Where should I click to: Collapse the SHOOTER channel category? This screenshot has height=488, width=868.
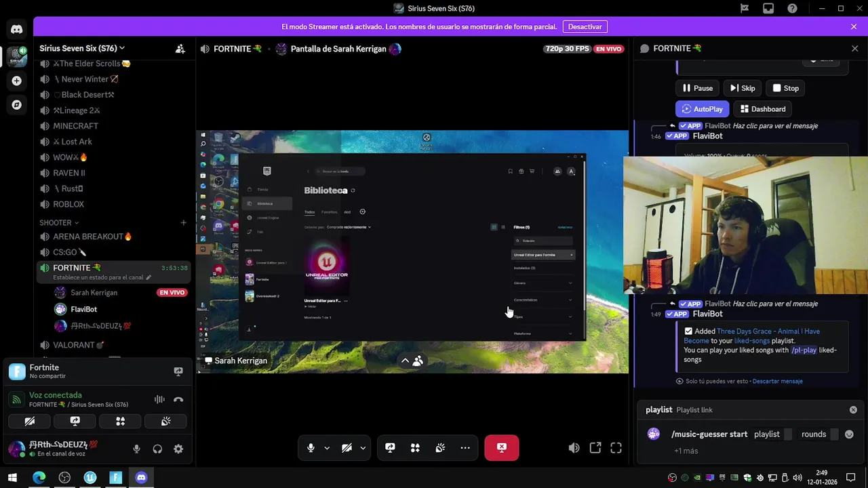coord(58,222)
